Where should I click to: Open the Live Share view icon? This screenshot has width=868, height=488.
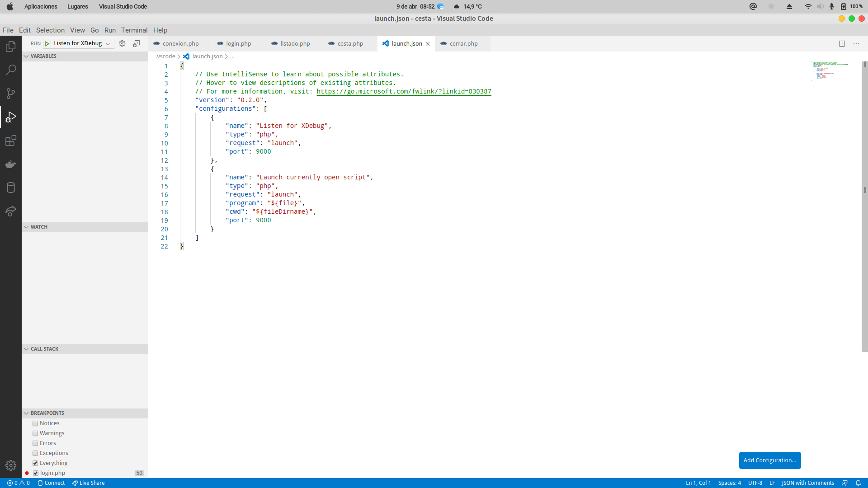(11, 211)
